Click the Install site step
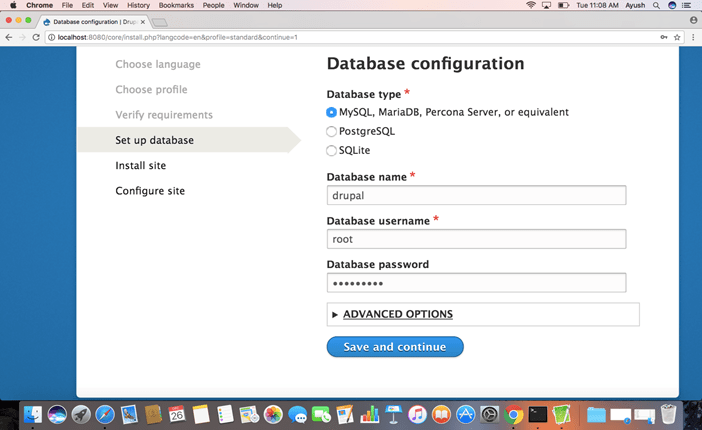 (141, 166)
